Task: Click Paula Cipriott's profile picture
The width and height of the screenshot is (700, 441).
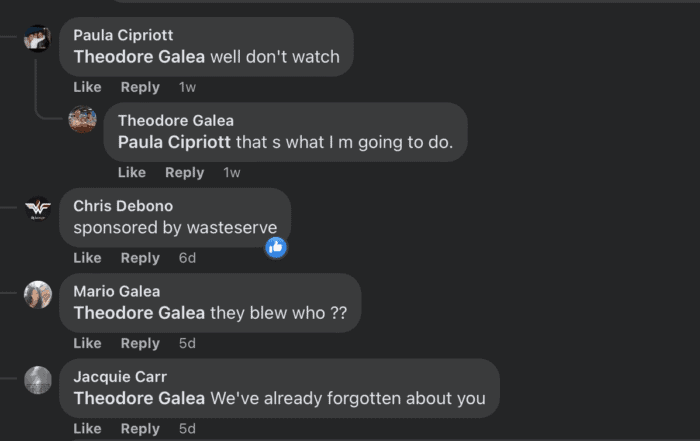Action: pos(38,38)
